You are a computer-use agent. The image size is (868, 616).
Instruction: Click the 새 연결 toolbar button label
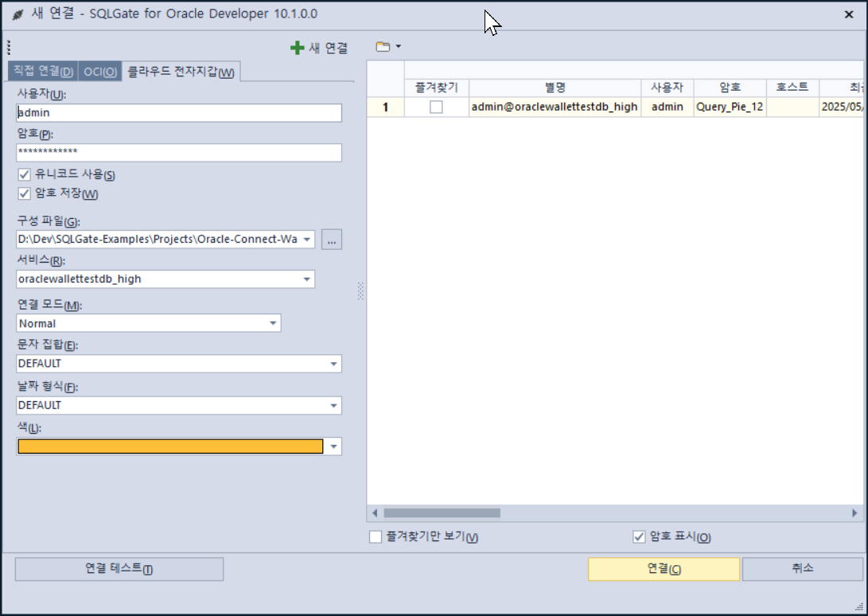tap(329, 49)
